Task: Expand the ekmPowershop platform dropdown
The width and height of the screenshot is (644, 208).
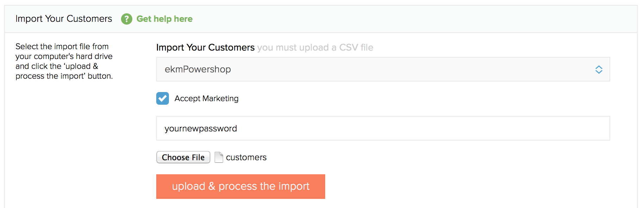Action: (383, 69)
